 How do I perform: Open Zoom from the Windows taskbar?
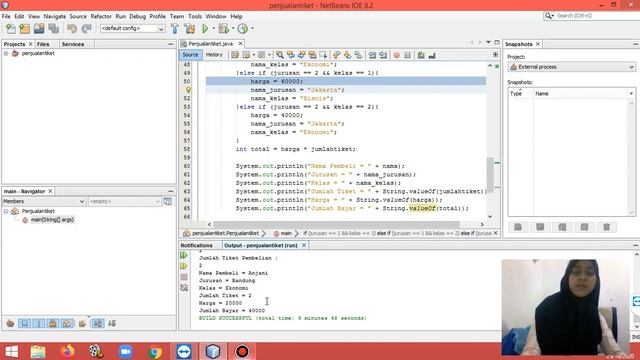pyautogui.click(x=126, y=351)
